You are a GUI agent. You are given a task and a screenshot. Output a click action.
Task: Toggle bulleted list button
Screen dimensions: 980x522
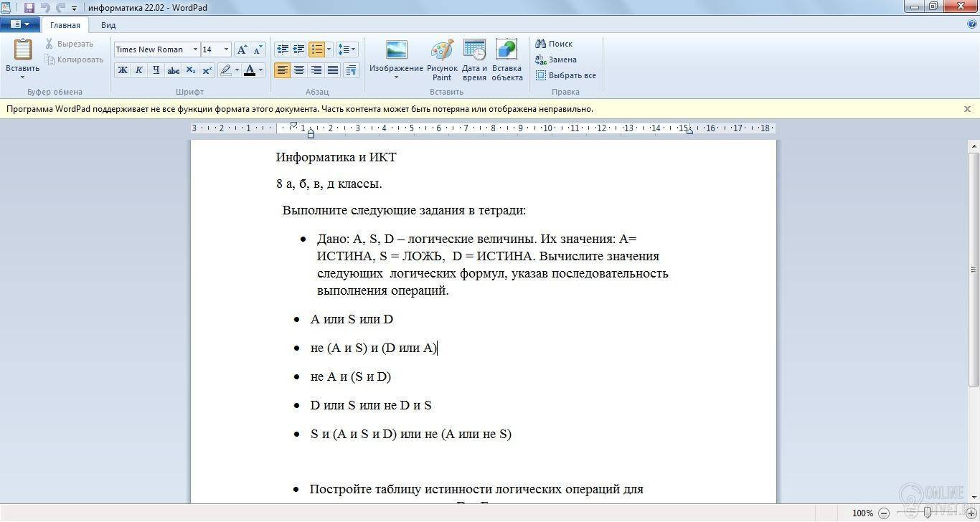pos(316,49)
